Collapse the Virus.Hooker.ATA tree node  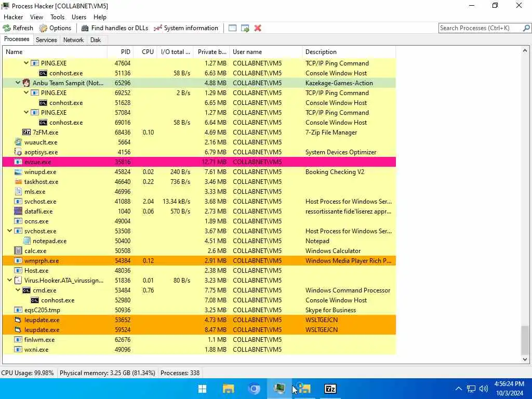pyautogui.click(x=10, y=280)
